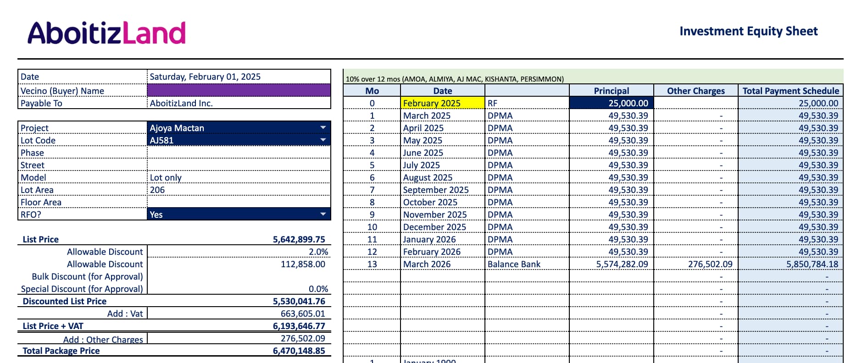Click the empty Bulk Discount value cell
This screenshot has height=363, width=868.
pyautogui.click(x=239, y=276)
